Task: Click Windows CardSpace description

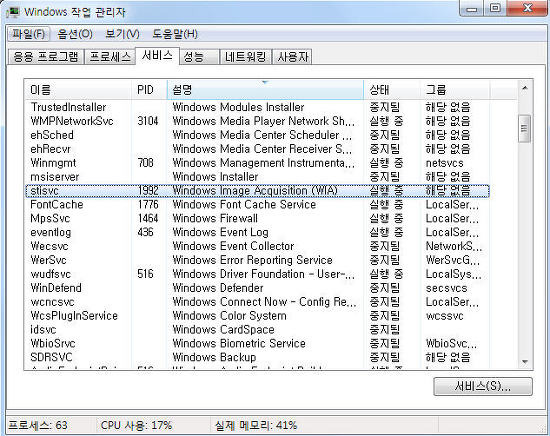Action: [223, 329]
